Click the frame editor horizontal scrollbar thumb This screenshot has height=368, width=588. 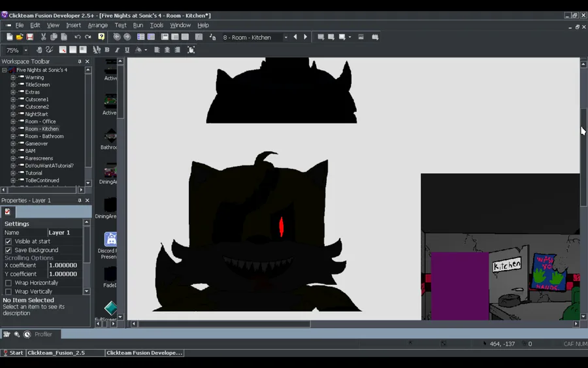(x=224, y=324)
